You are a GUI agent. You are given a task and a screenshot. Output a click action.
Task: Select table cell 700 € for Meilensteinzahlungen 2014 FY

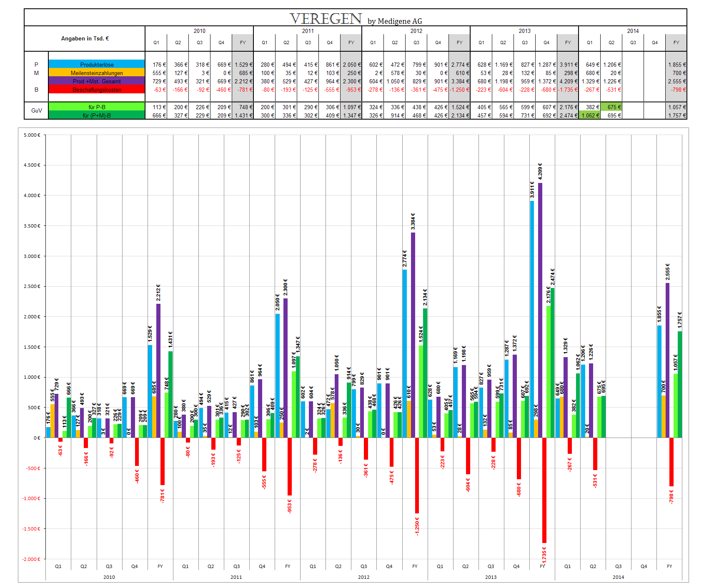676,73
